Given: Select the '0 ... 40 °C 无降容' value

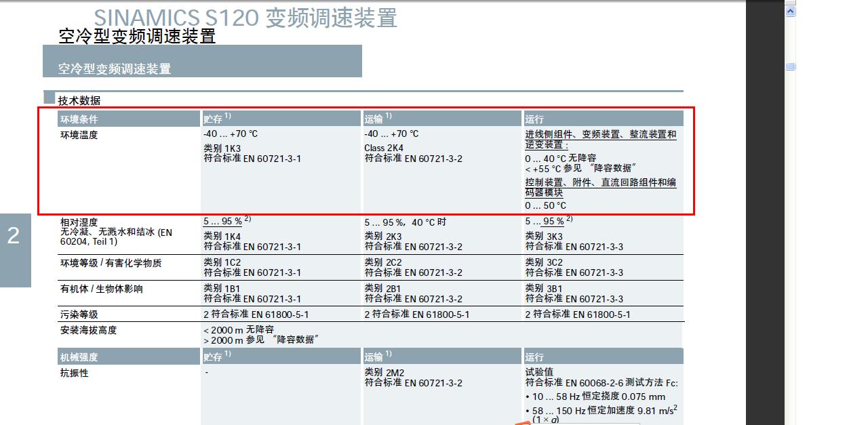Looking at the screenshot, I should click(x=561, y=157).
